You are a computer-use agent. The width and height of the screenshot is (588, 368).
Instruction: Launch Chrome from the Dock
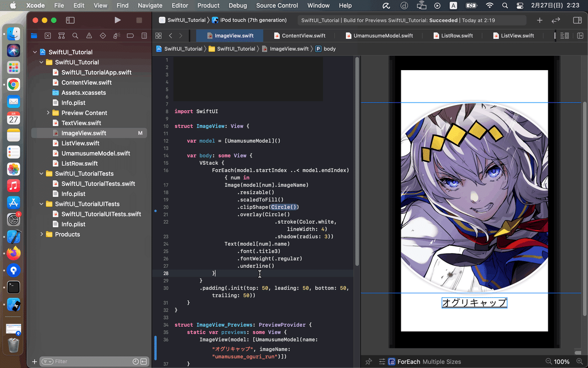tap(13, 84)
